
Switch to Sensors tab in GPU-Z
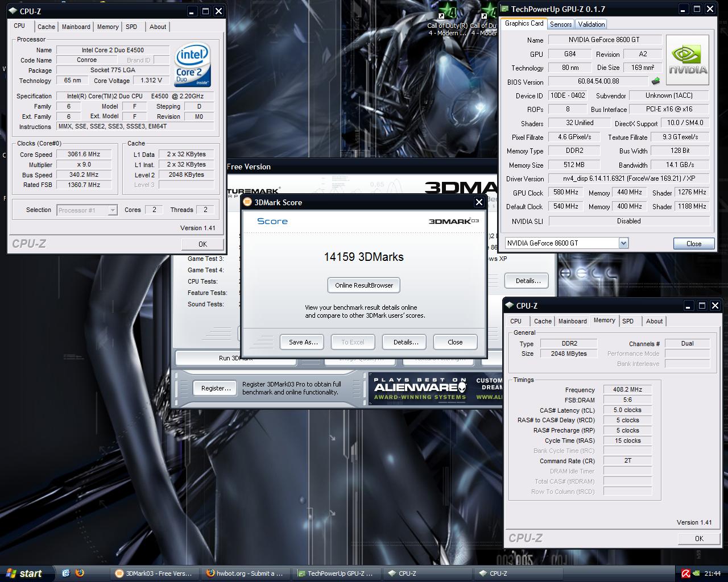[x=561, y=24]
